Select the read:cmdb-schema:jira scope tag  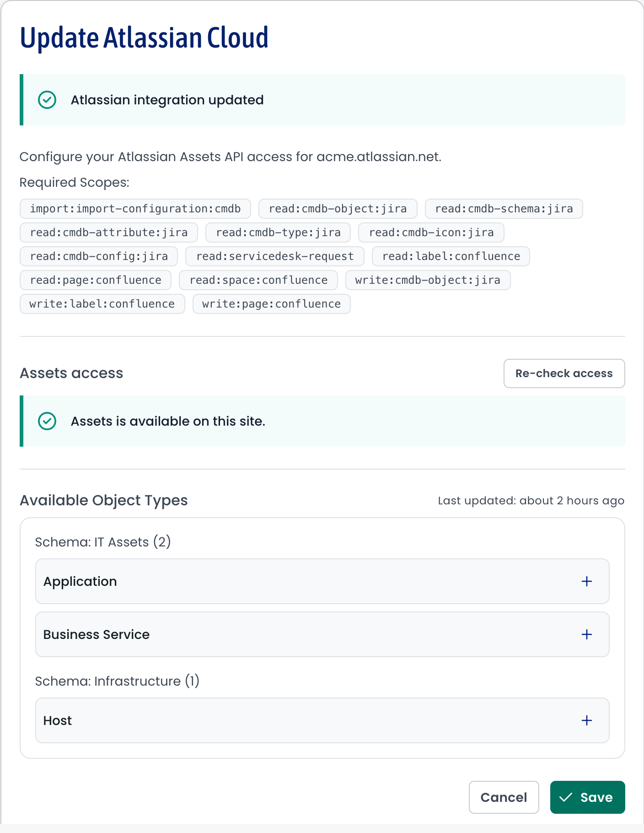[504, 209]
